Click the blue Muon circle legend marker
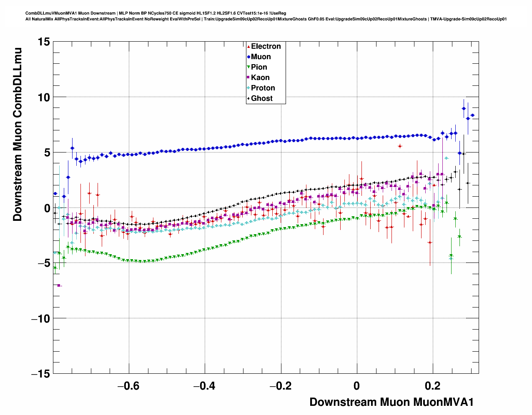The image size is (532, 415). tap(248, 57)
